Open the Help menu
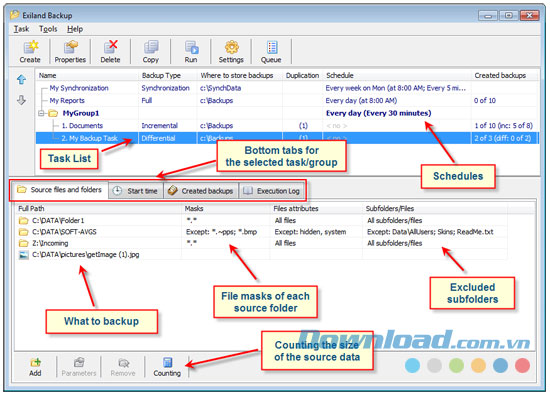 (75, 29)
